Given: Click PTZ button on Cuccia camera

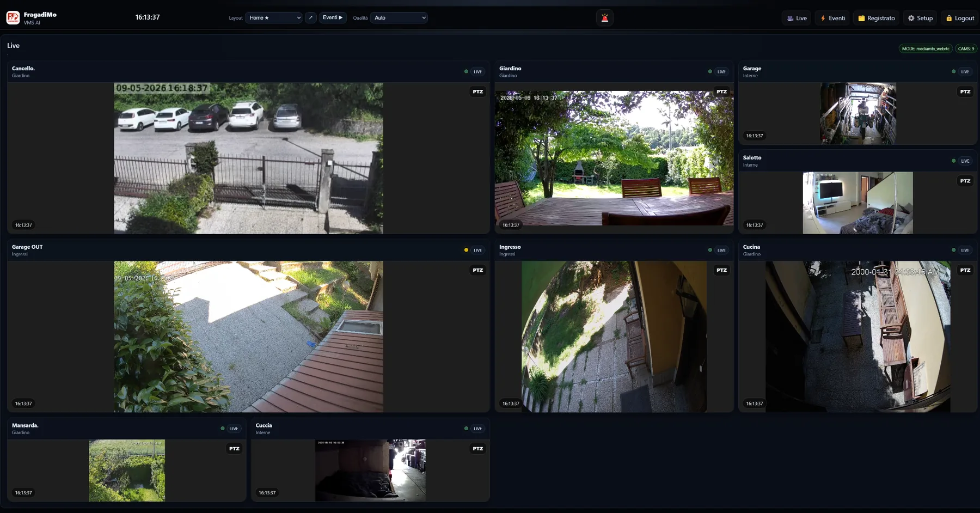Looking at the screenshot, I should tap(477, 449).
